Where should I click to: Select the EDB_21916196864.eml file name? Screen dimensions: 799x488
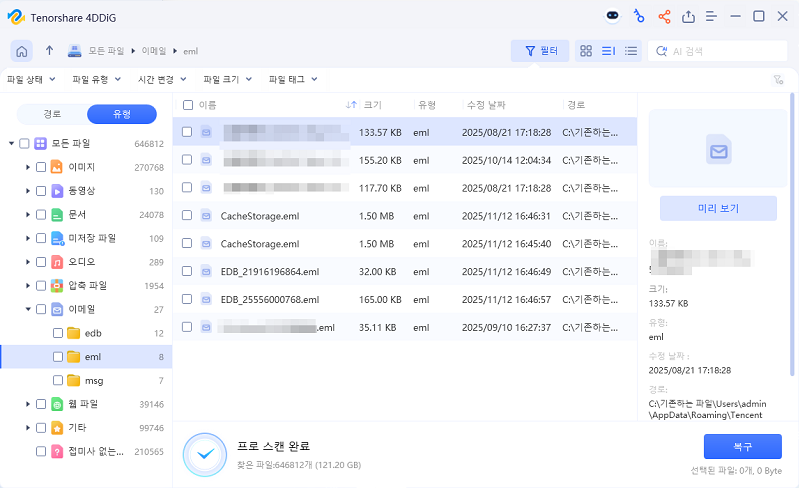270,272
